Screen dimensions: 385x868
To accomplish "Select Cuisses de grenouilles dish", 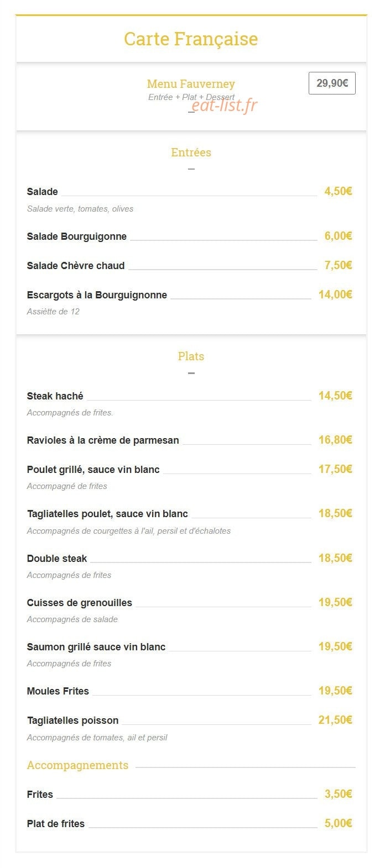I will coord(80,603).
